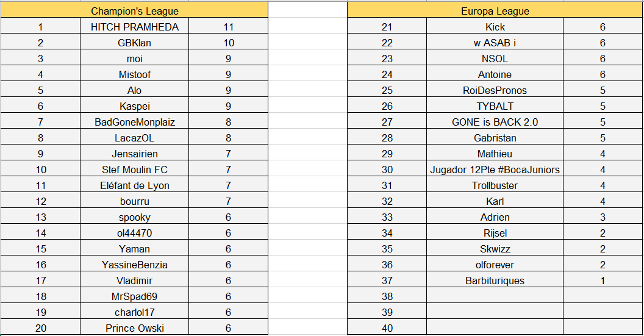Click rank number 21 cell
Viewport: 644px width, 336px height.
[x=387, y=27]
